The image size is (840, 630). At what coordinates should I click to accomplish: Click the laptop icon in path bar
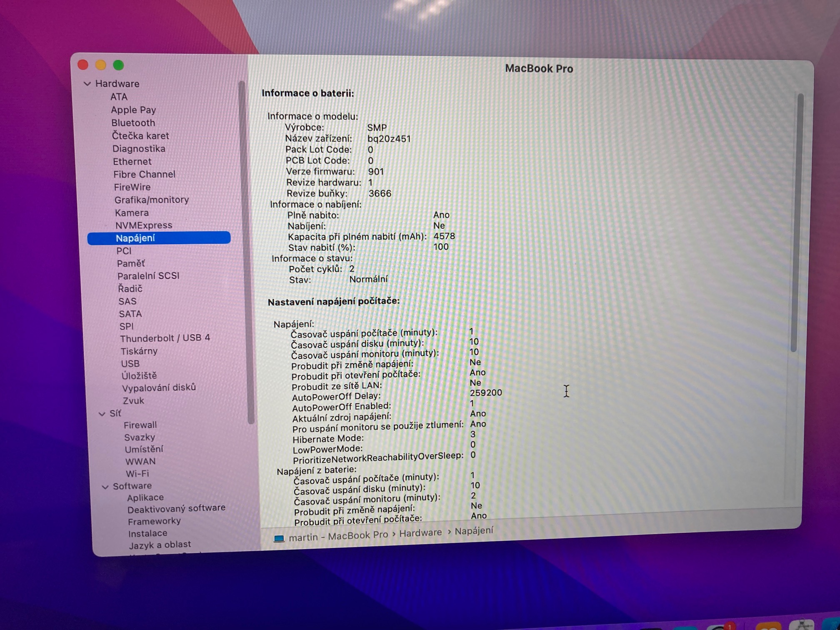(x=279, y=538)
